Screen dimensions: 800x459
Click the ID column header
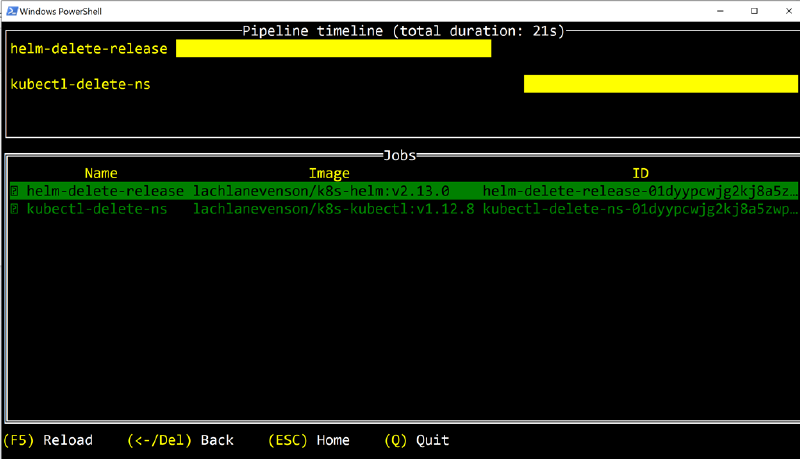(640, 173)
